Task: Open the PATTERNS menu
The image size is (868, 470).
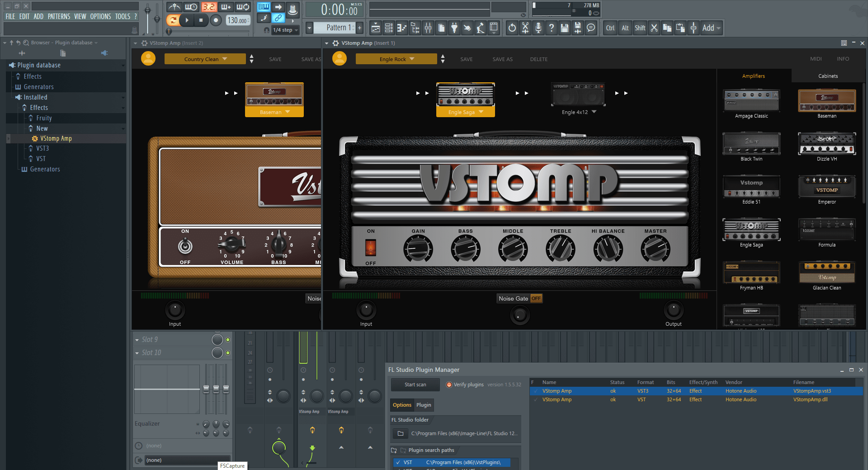Action: pos(59,17)
